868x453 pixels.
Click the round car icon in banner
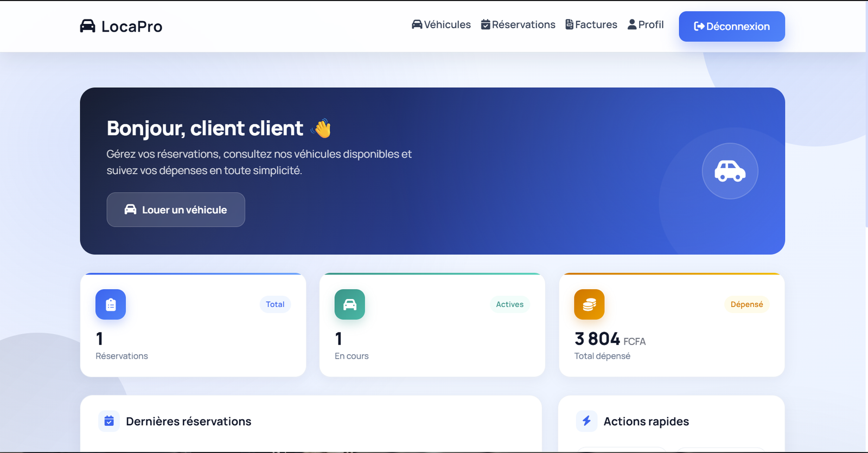click(x=730, y=171)
